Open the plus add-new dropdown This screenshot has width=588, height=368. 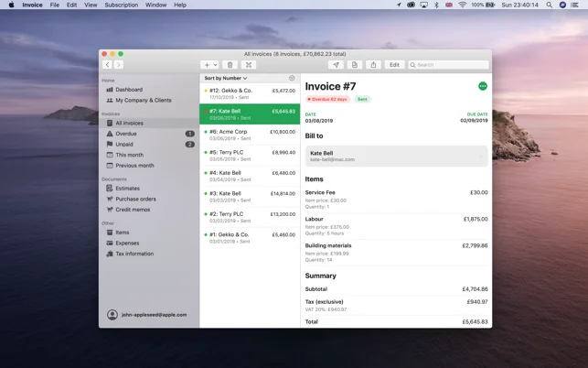point(209,65)
